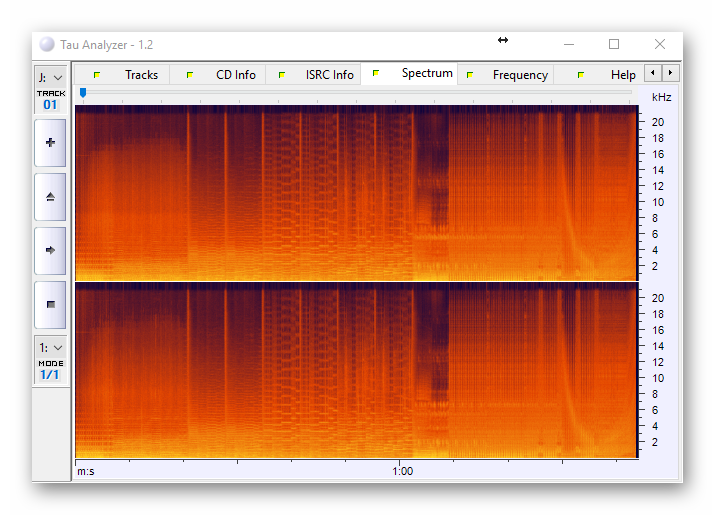Viewport: 715px width, 515px height.
Task: Click the plus (add) button in left panel
Action: [x=50, y=143]
